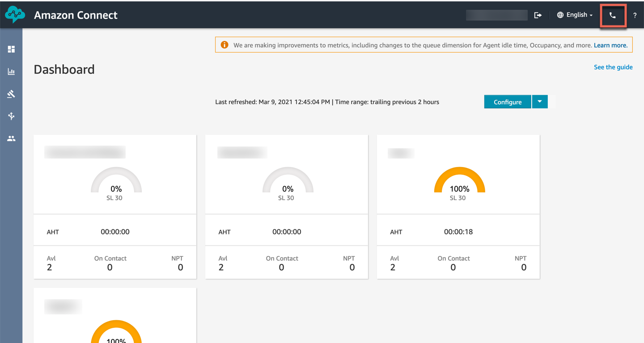Select the top-row card's orange 100% gauge

click(459, 181)
